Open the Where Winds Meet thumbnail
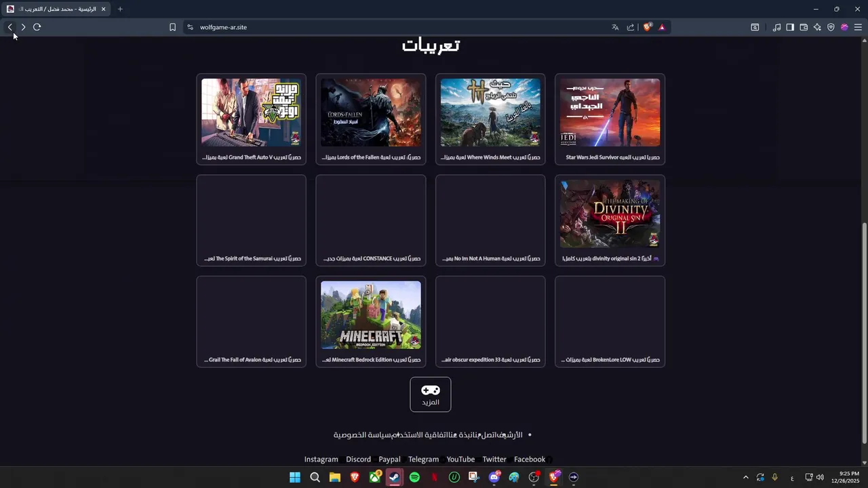Screen dimensions: 868x488 tap(490, 113)
